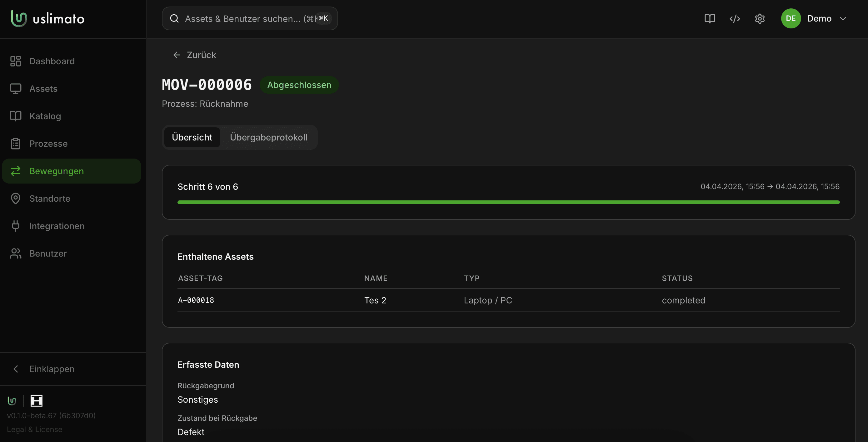Click the green step progress bar
The image size is (868, 442).
[x=508, y=202]
